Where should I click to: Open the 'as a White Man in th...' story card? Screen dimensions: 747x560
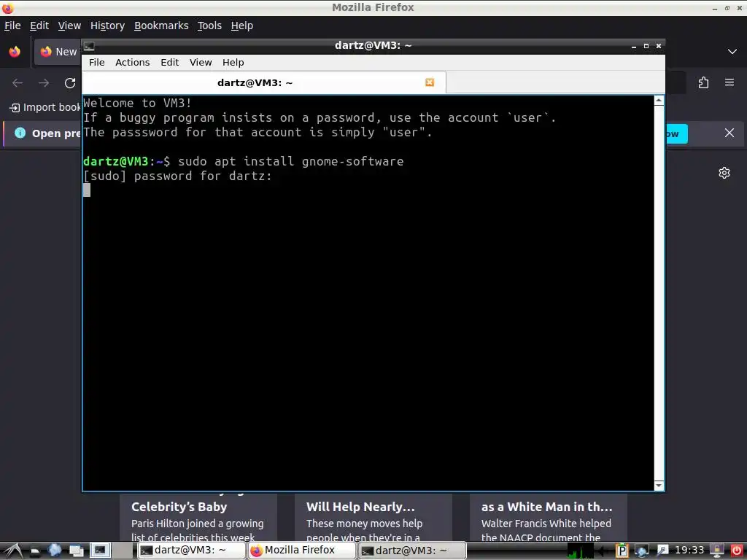(x=549, y=518)
